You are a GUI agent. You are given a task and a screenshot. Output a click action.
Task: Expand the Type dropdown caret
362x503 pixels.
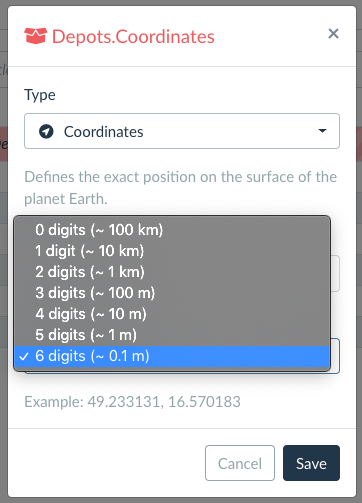tap(322, 131)
